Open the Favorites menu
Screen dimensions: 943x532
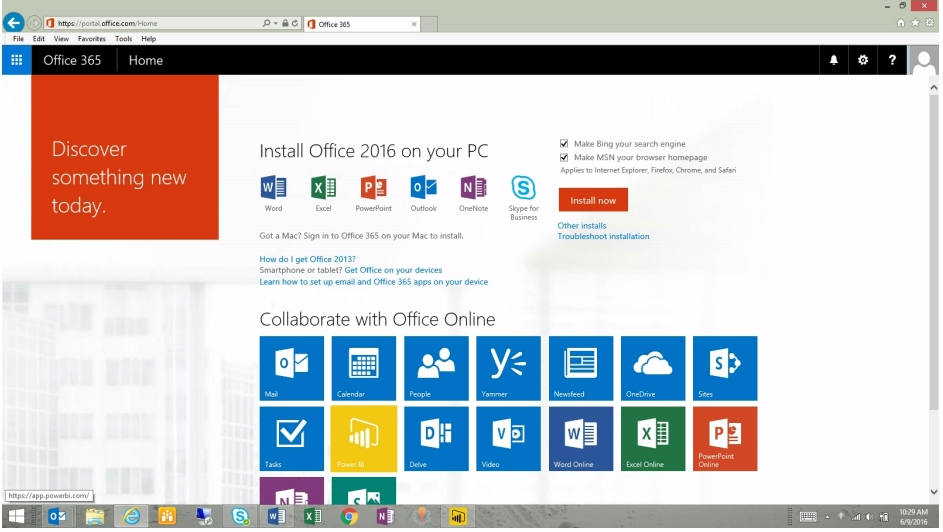tap(91, 39)
